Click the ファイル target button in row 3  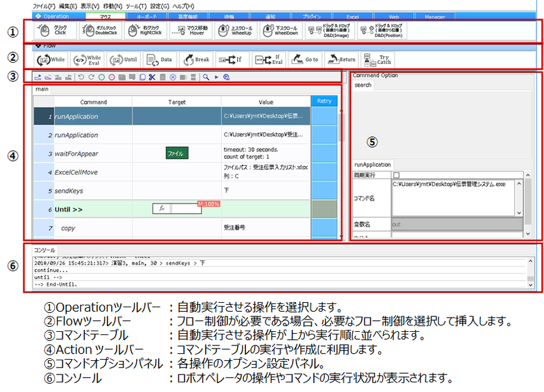tap(176, 153)
